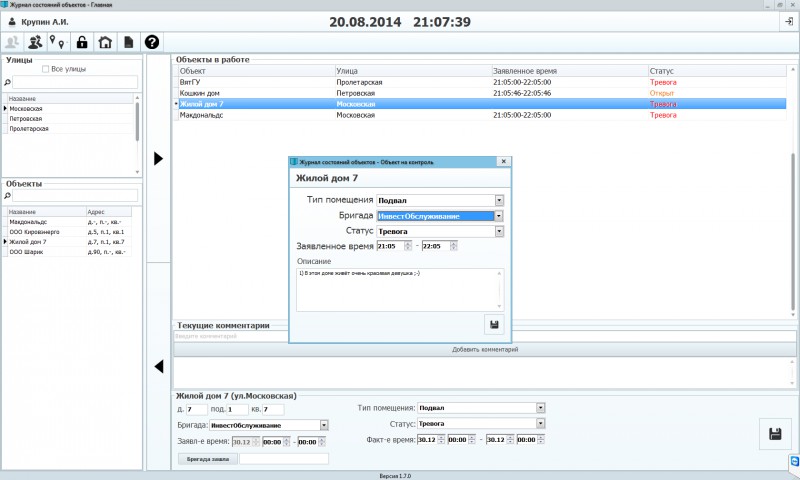
Task: Open the house objects toolbar icon
Action: click(x=105, y=42)
